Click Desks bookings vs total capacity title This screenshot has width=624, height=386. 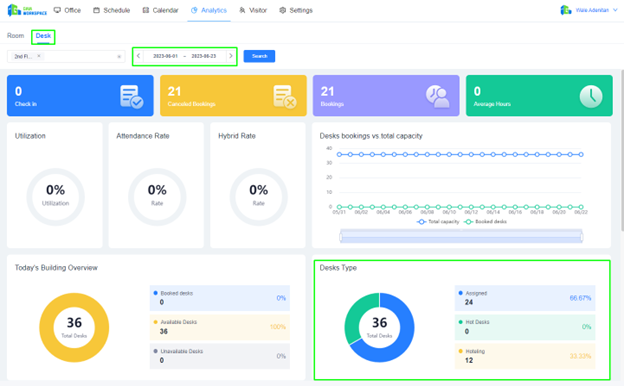tap(371, 136)
